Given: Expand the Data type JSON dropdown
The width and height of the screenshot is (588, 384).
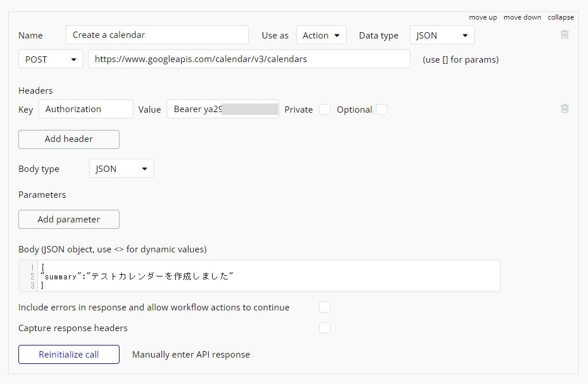Looking at the screenshot, I should pos(441,35).
